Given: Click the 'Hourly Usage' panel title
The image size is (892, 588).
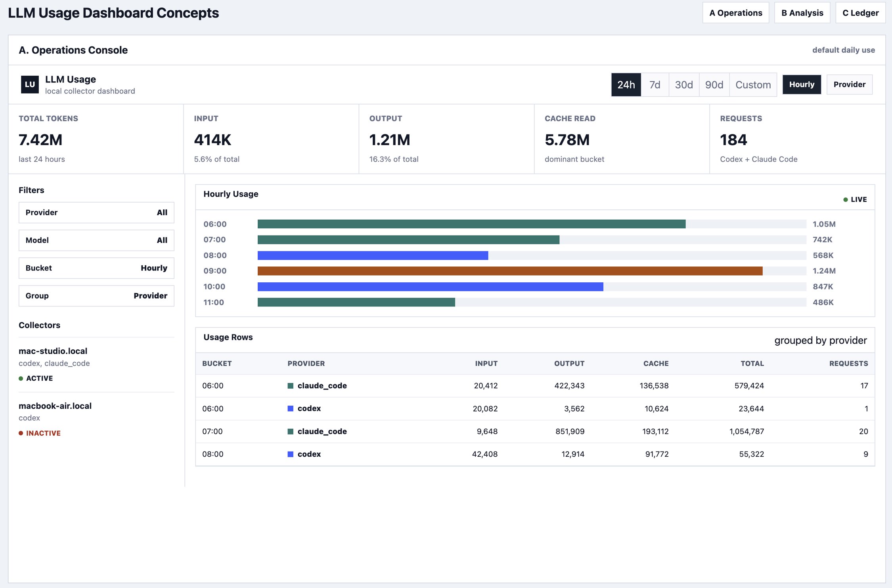Looking at the screenshot, I should (231, 194).
